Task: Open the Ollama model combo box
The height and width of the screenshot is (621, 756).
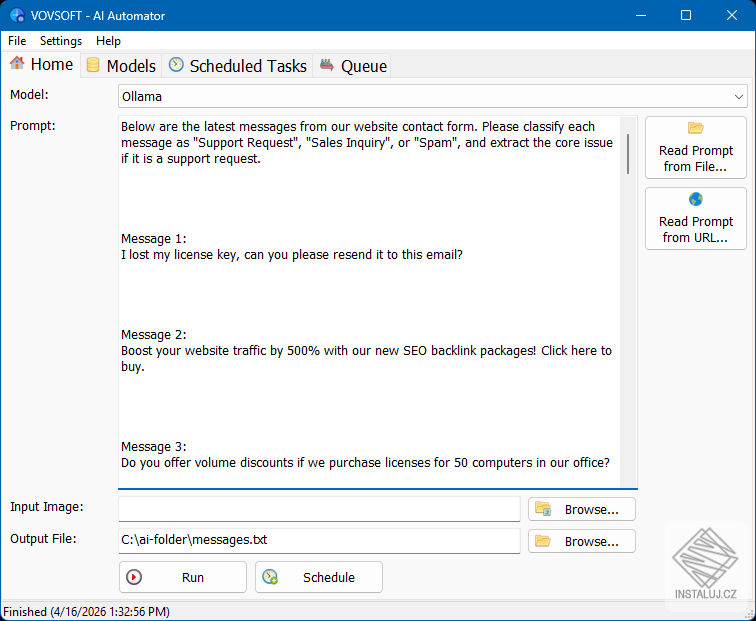Action: click(x=432, y=97)
